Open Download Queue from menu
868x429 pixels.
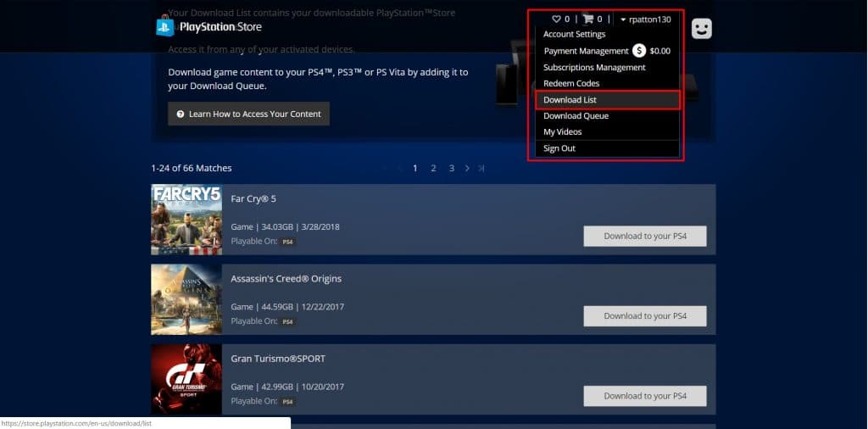576,116
